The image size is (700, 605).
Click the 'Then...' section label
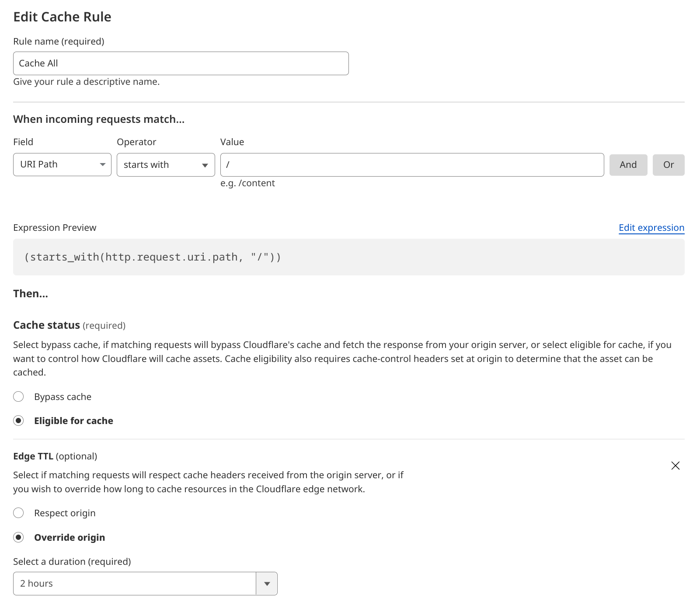click(30, 293)
